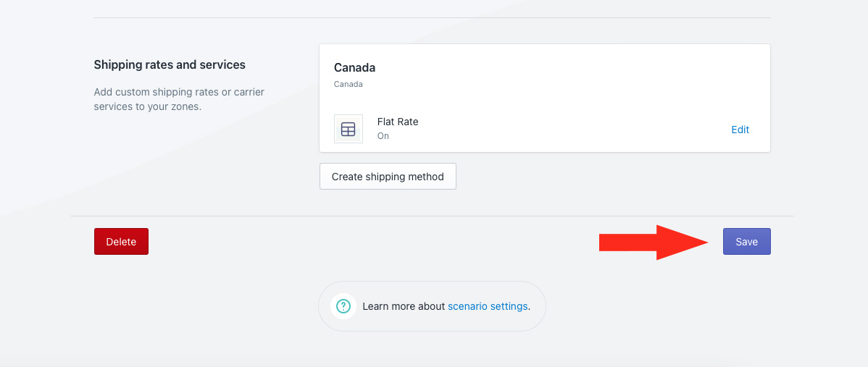Click the Flat Rate table icon
The height and width of the screenshot is (367, 868).
pyautogui.click(x=349, y=129)
